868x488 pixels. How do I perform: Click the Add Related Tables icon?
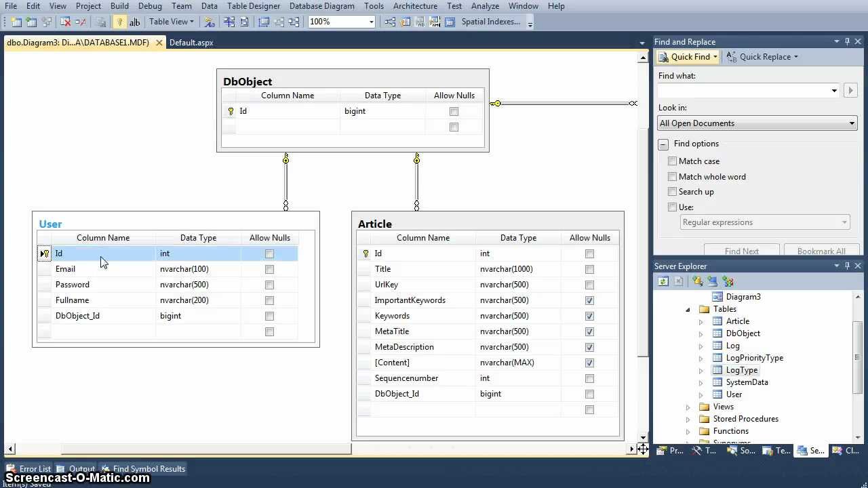tap(47, 22)
